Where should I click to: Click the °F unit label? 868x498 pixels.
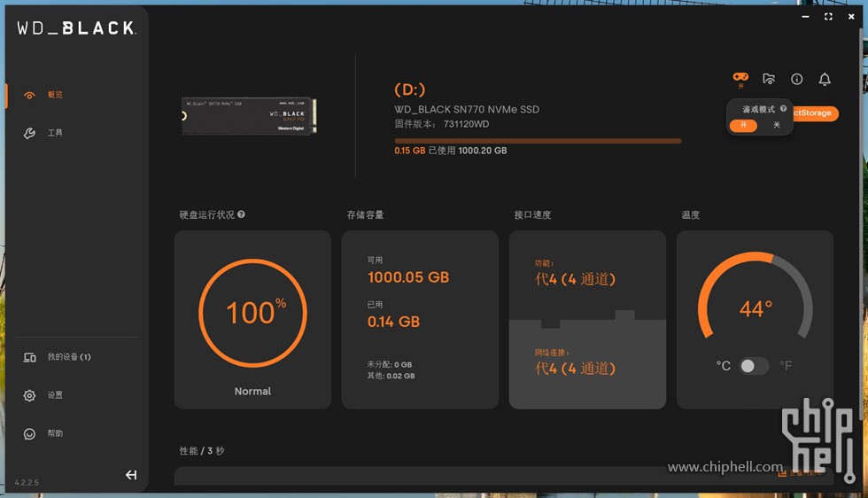point(786,366)
